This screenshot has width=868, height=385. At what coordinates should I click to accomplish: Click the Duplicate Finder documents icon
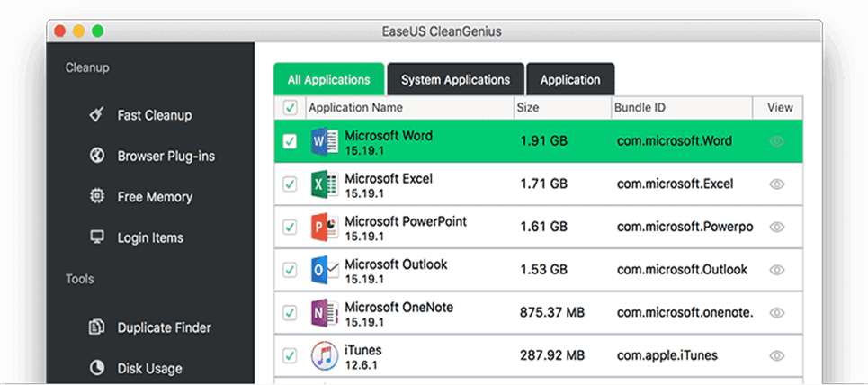[x=97, y=327]
